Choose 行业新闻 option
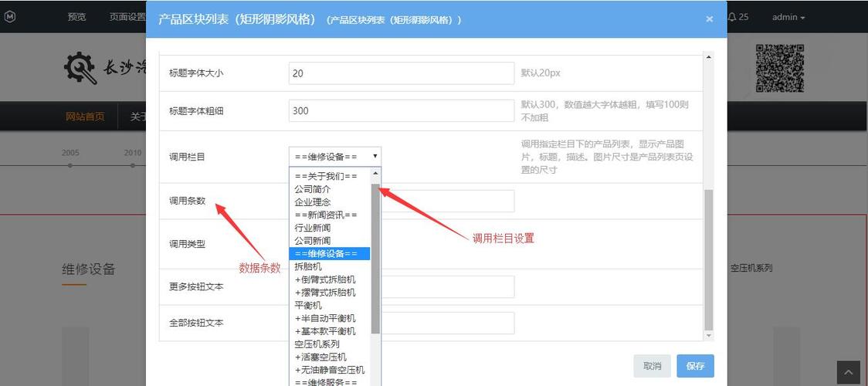The height and width of the screenshot is (386, 868). tap(330, 228)
